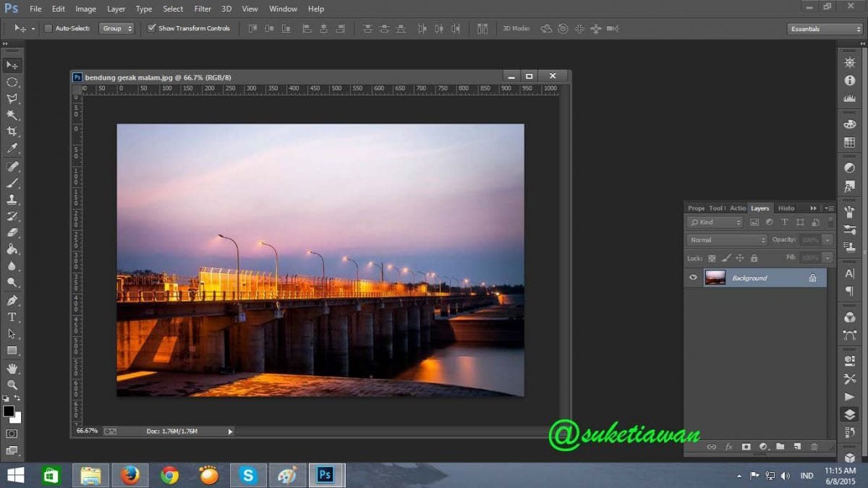
Task: Open the Filter menu
Action: click(203, 9)
